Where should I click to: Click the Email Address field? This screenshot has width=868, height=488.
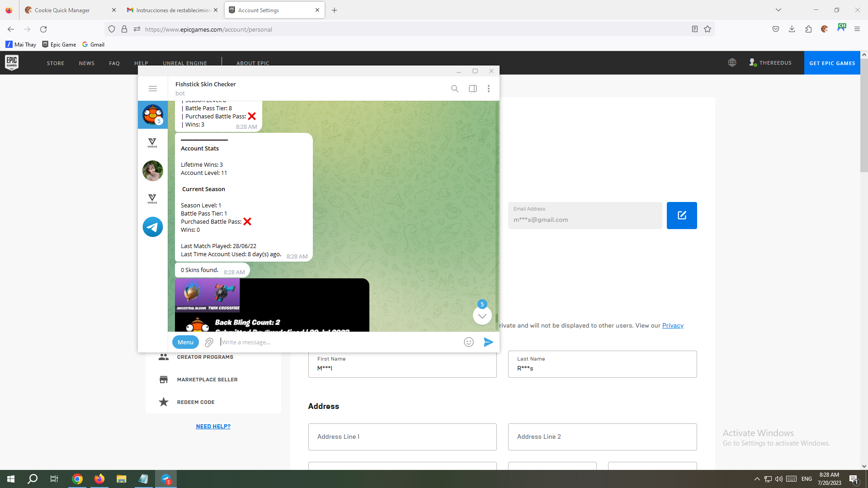tap(585, 216)
